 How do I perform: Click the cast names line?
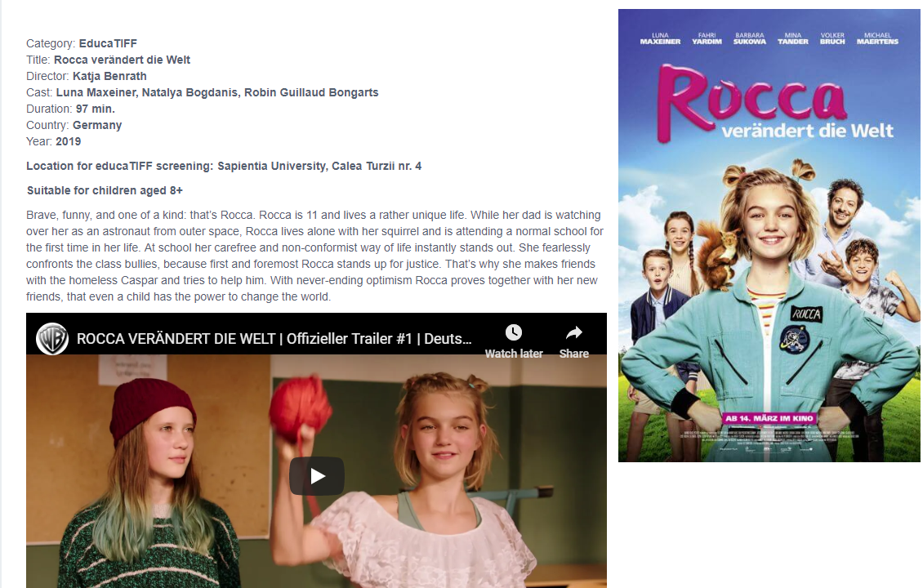pyautogui.click(x=202, y=92)
